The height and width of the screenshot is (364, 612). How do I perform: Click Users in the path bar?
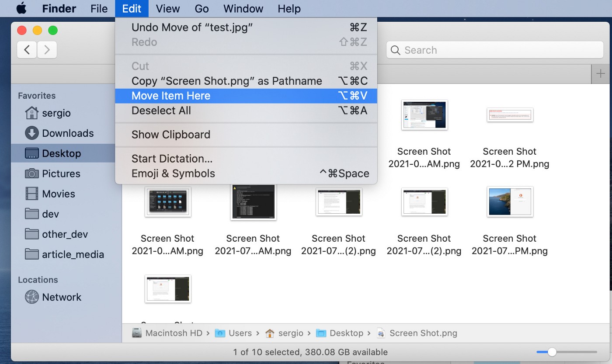tap(240, 333)
